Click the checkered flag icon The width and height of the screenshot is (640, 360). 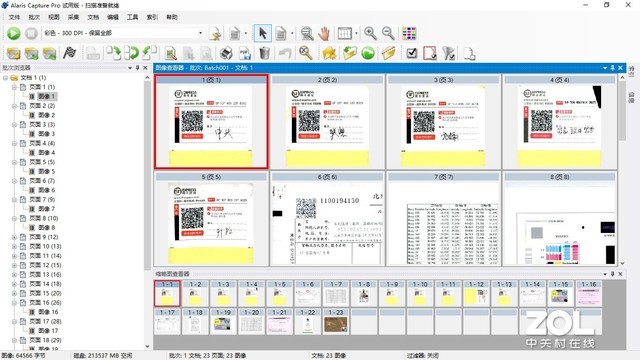(69, 53)
